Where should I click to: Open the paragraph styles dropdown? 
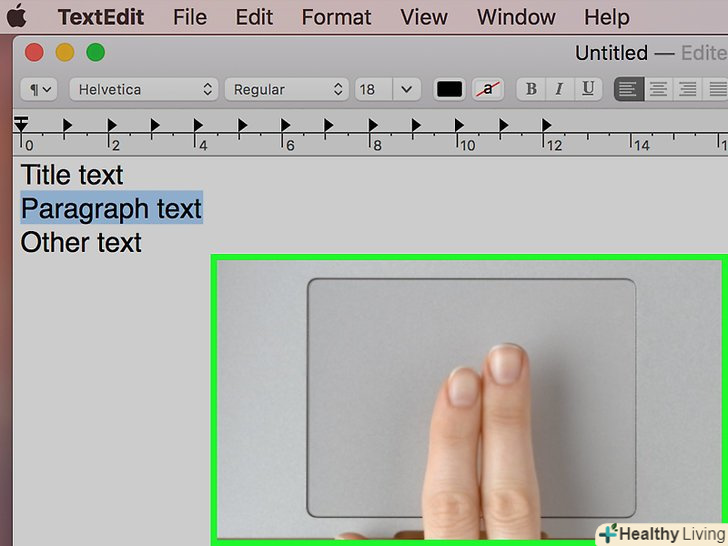[39, 89]
